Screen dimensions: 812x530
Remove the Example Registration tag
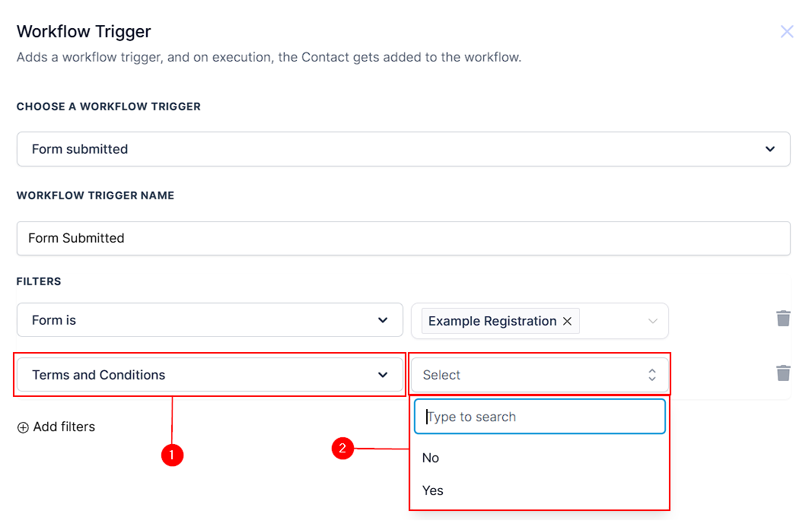coord(567,321)
